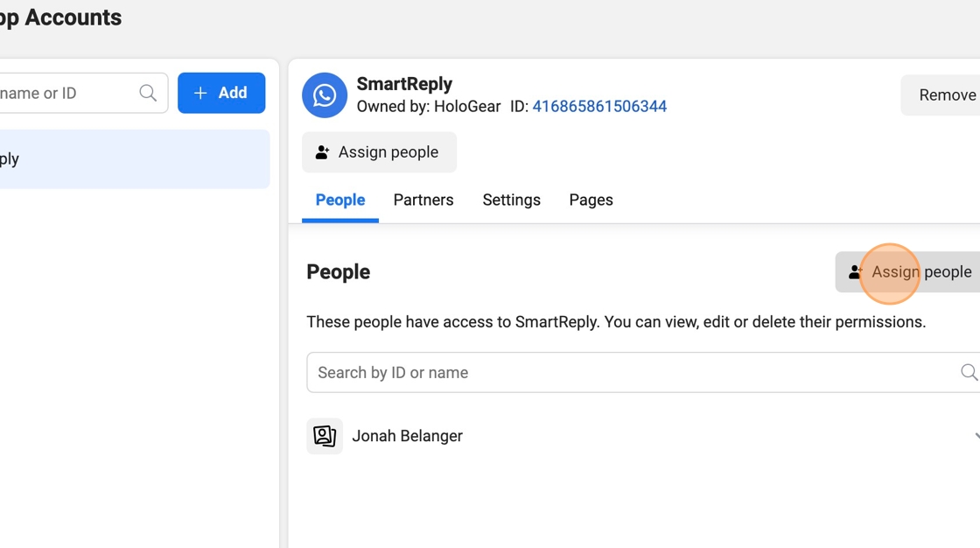The height and width of the screenshot is (548, 980).
Task: Click Assign people button in People section
Action: (909, 272)
